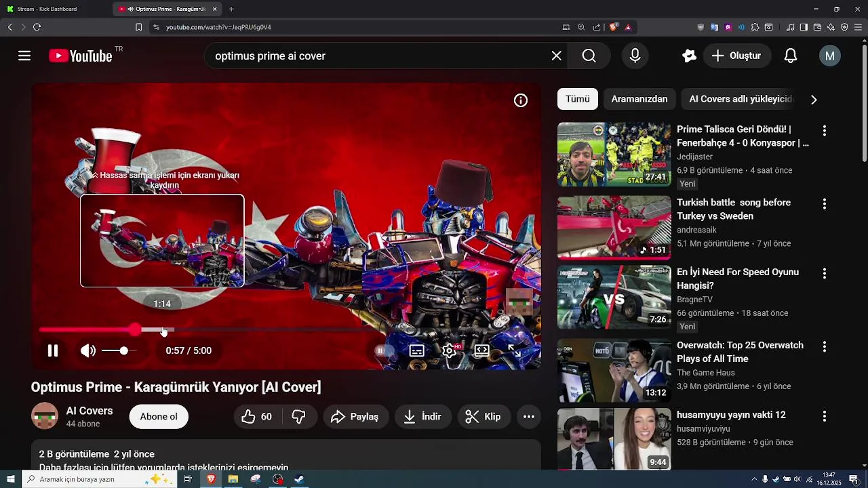Download the video with İndir

422,417
